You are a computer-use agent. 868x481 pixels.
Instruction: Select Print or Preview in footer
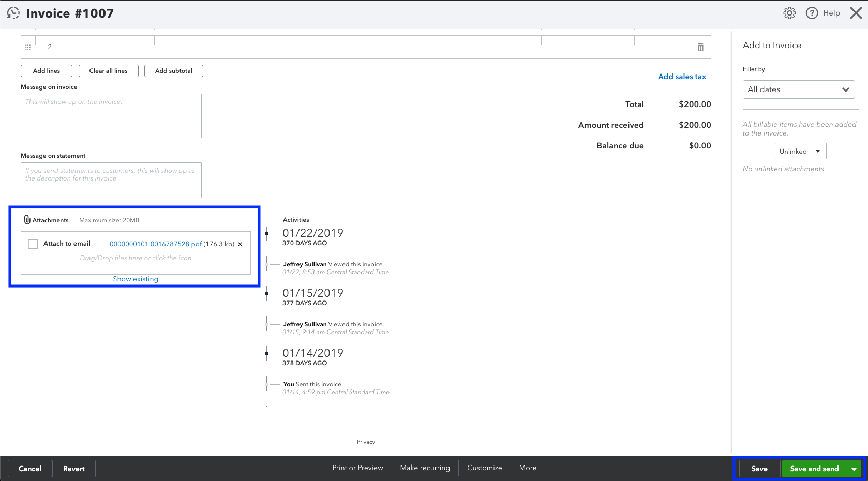coord(357,468)
